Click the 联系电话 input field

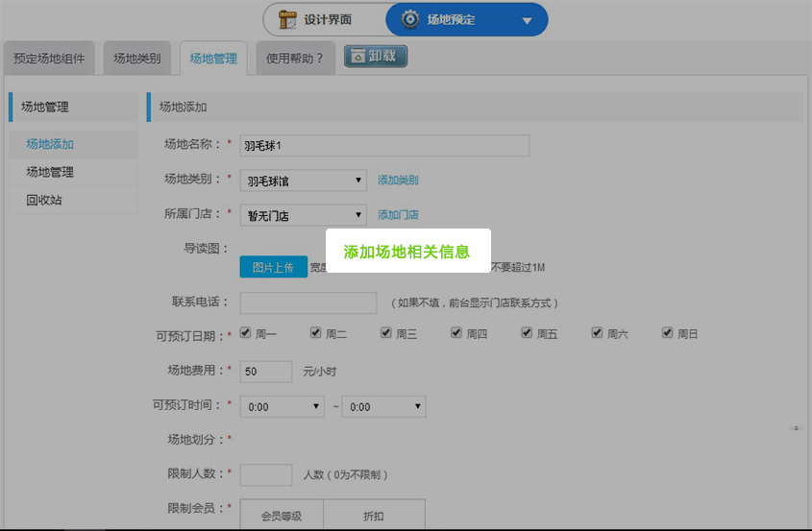[x=308, y=302]
